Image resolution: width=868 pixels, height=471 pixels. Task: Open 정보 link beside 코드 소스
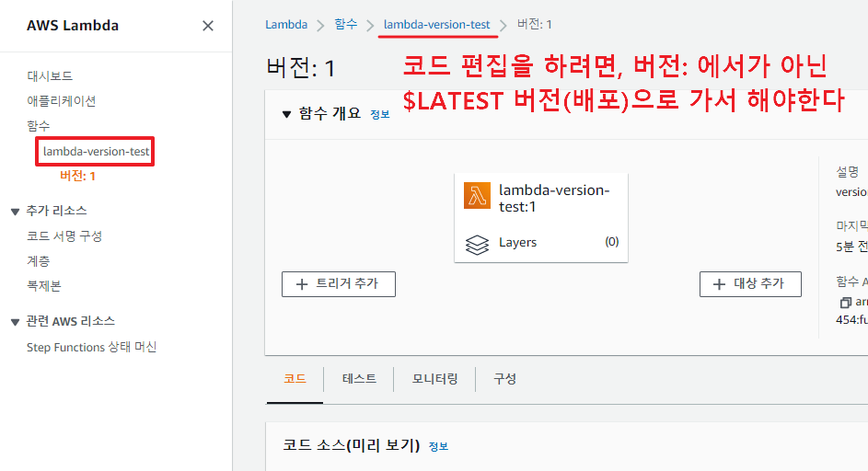tap(438, 446)
